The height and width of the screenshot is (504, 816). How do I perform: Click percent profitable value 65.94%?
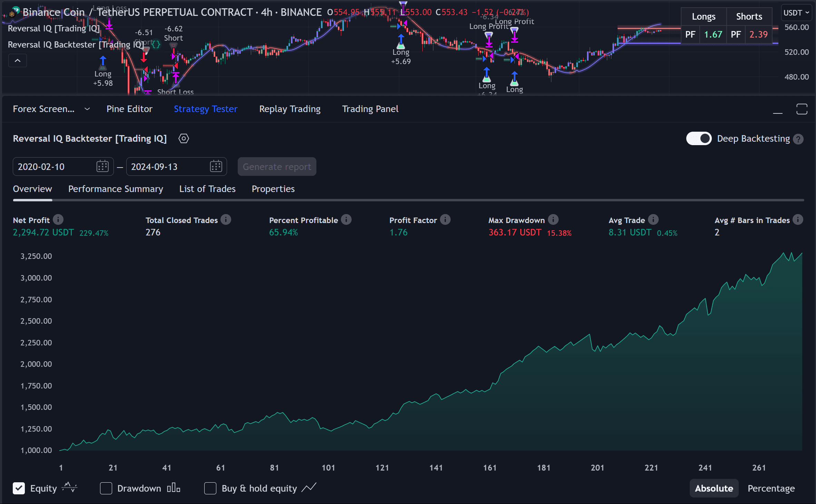(283, 232)
